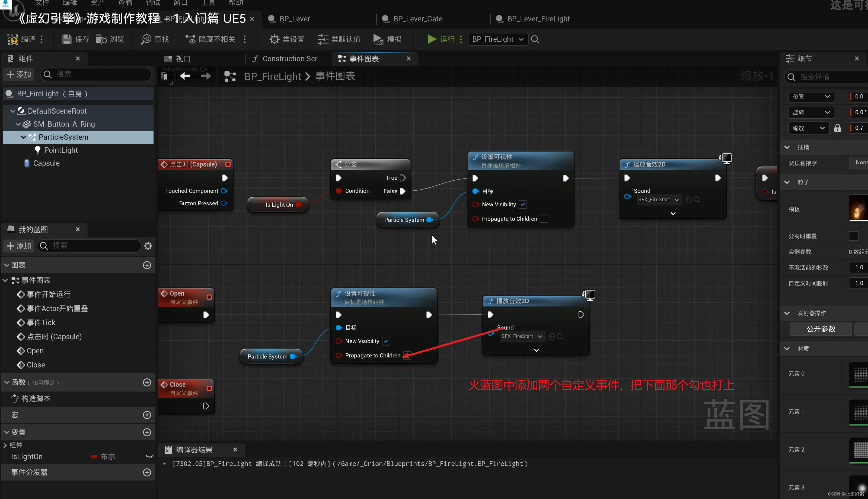Screen dimensions: 868x499
Task: Toggle New Visibility checkbox in upper node
Action: [x=523, y=204]
